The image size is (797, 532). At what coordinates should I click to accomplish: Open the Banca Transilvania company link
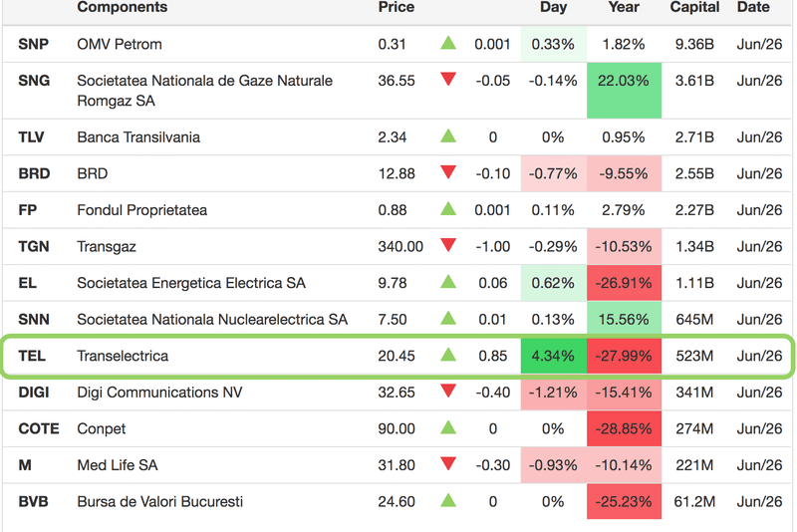pos(138,137)
